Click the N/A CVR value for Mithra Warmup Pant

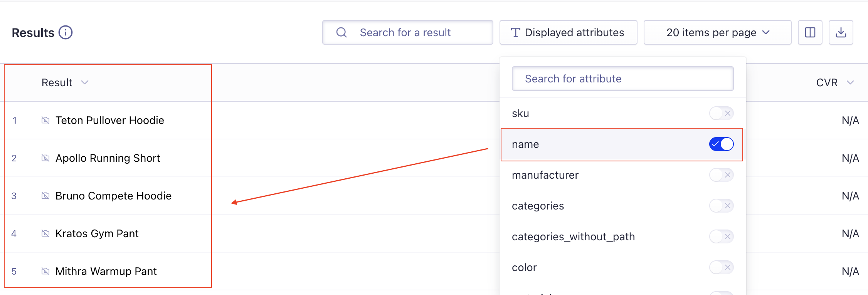[x=850, y=272]
